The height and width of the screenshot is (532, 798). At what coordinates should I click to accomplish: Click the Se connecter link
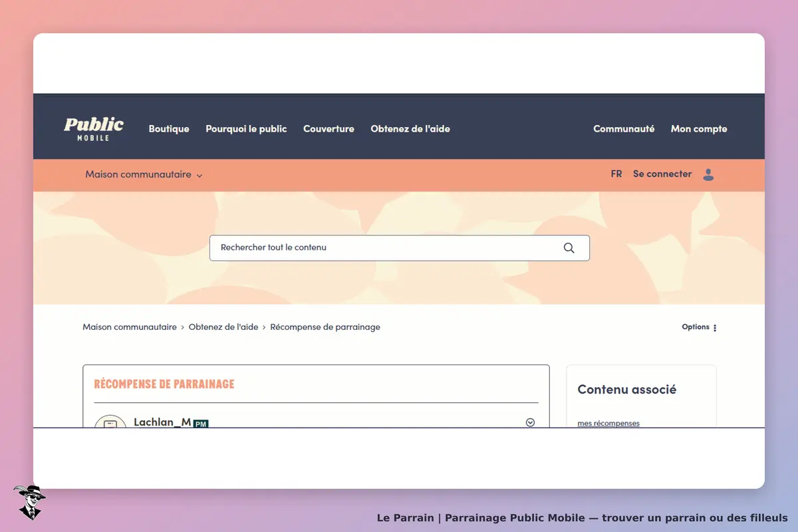coord(662,174)
